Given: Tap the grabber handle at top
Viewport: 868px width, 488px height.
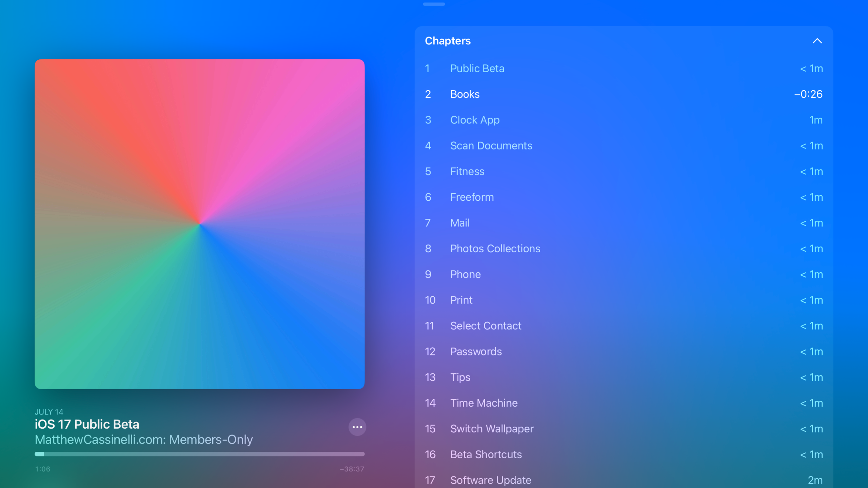Looking at the screenshot, I should (x=434, y=4).
